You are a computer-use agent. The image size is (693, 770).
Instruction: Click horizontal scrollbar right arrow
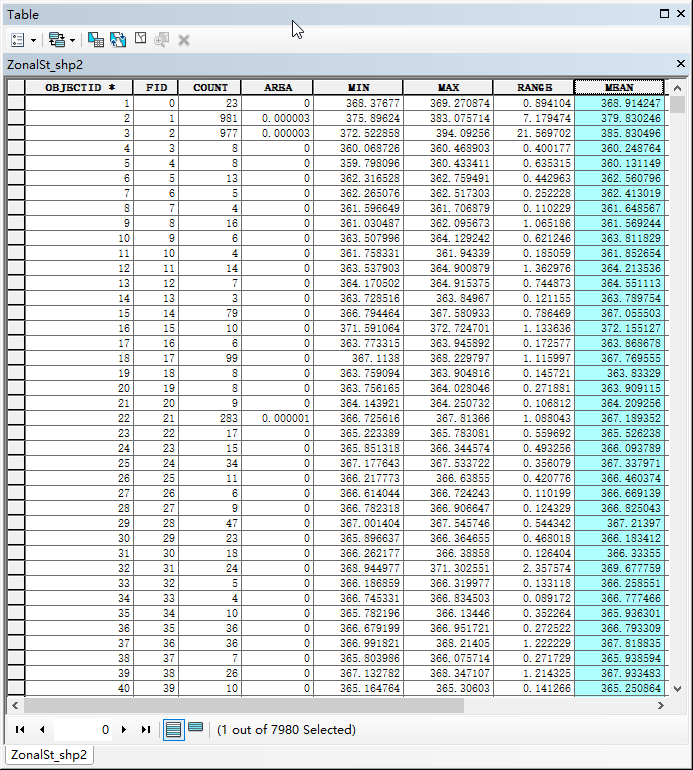click(661, 706)
